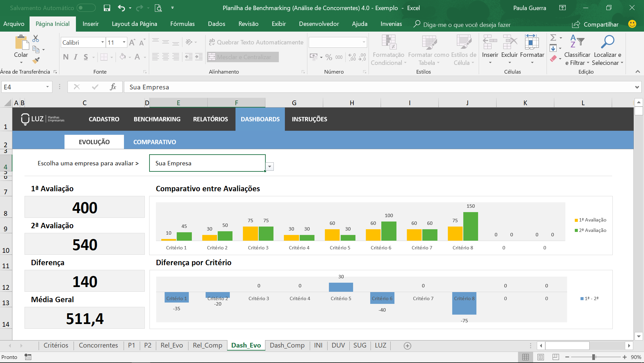The height and width of the screenshot is (363, 644).
Task: Toggle Quebrar Texto Automaticamente
Action: [256, 42]
